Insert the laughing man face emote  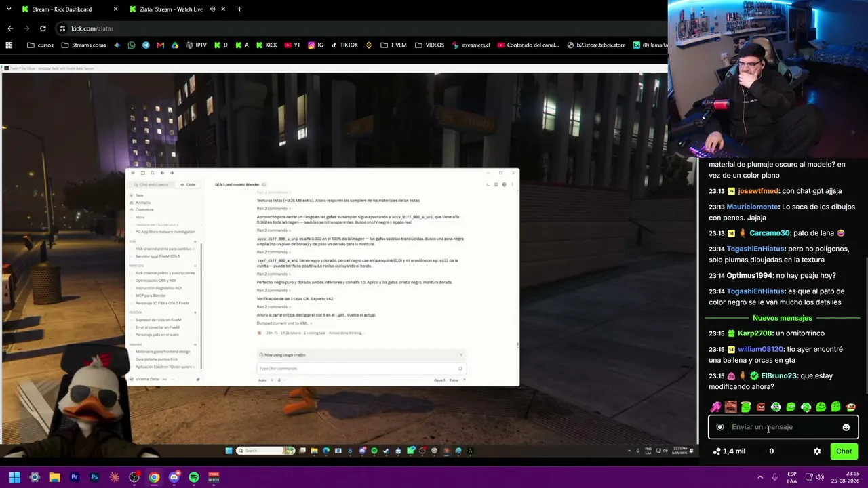tap(730, 407)
